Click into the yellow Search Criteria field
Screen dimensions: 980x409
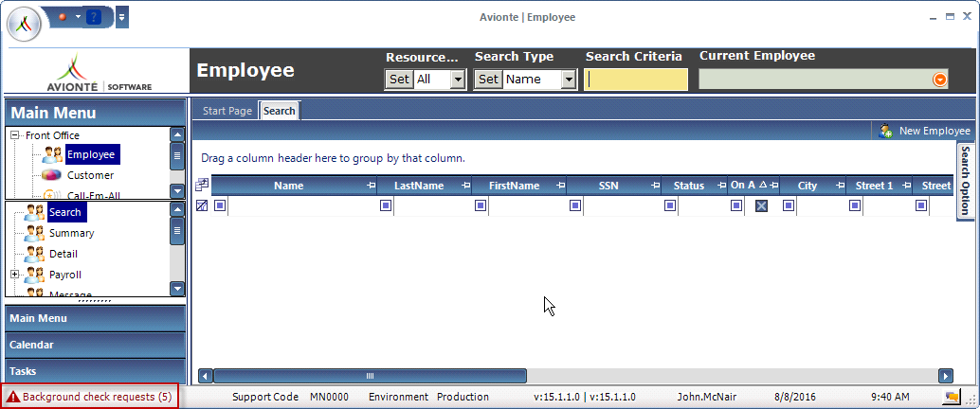pyautogui.click(x=637, y=80)
